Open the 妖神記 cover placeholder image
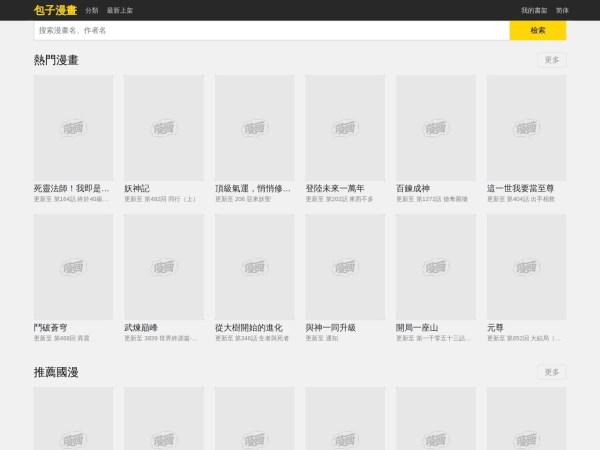Viewport: 600px width, 450px height. tap(164, 128)
